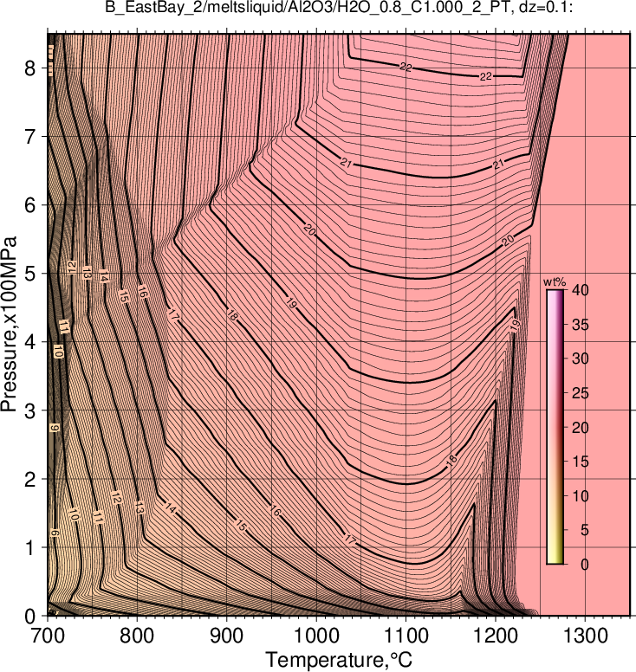Click the 'Temperature,°C' axis label
This screenshot has width=636, height=672.
[x=339, y=660]
